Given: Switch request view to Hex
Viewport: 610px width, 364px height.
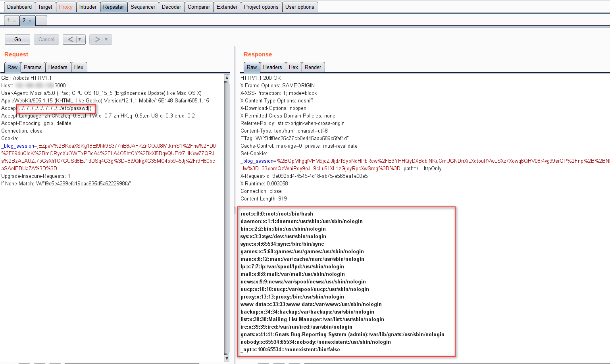Looking at the screenshot, I should point(79,67).
